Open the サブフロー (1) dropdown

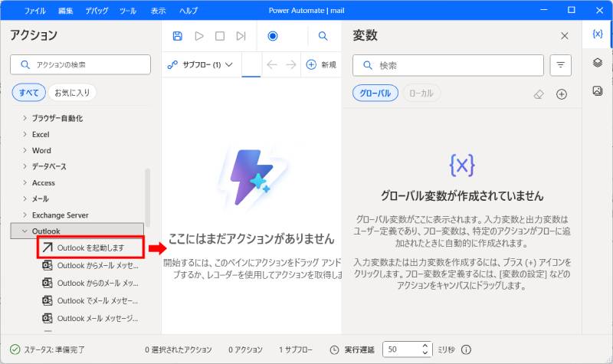[200, 64]
